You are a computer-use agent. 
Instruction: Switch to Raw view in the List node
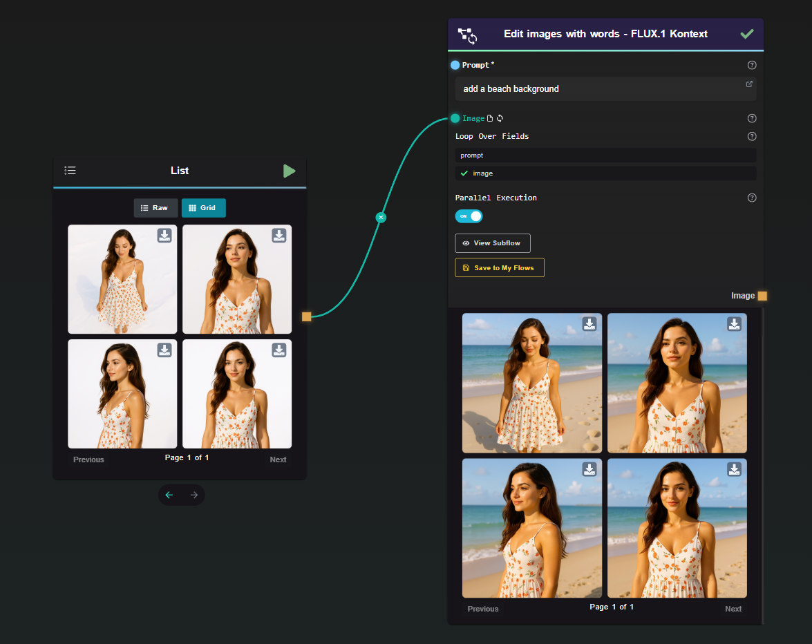coord(155,208)
